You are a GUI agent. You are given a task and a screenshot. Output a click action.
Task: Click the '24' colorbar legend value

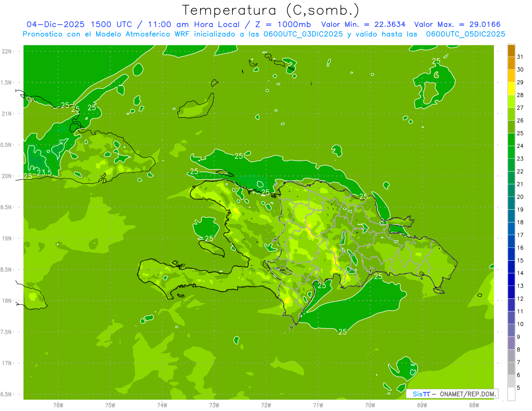[520, 146]
